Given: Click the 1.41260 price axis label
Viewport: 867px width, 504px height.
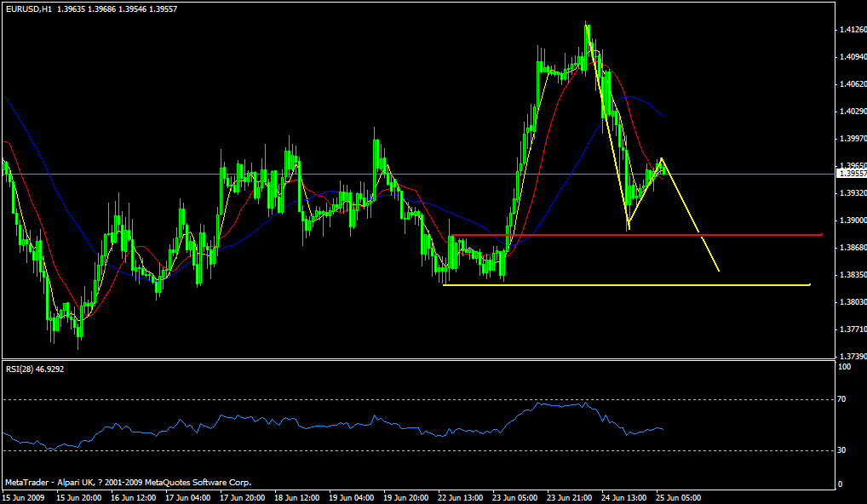Looking at the screenshot, I should pyautogui.click(x=853, y=29).
